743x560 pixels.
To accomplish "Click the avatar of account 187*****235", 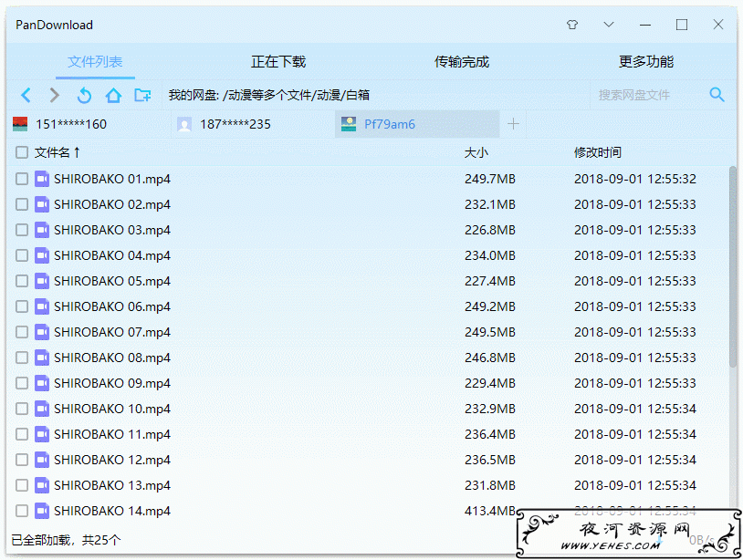I will pyautogui.click(x=184, y=124).
